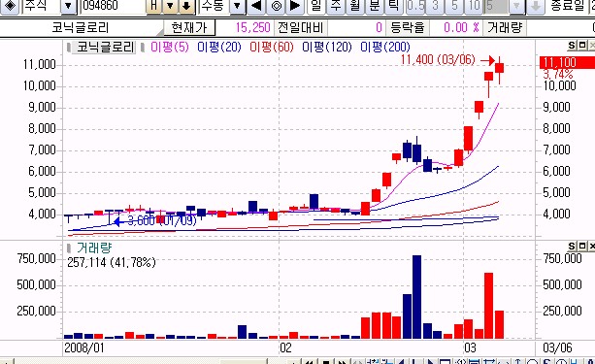Switch to the 틱 tick chart tab

click(394, 6)
